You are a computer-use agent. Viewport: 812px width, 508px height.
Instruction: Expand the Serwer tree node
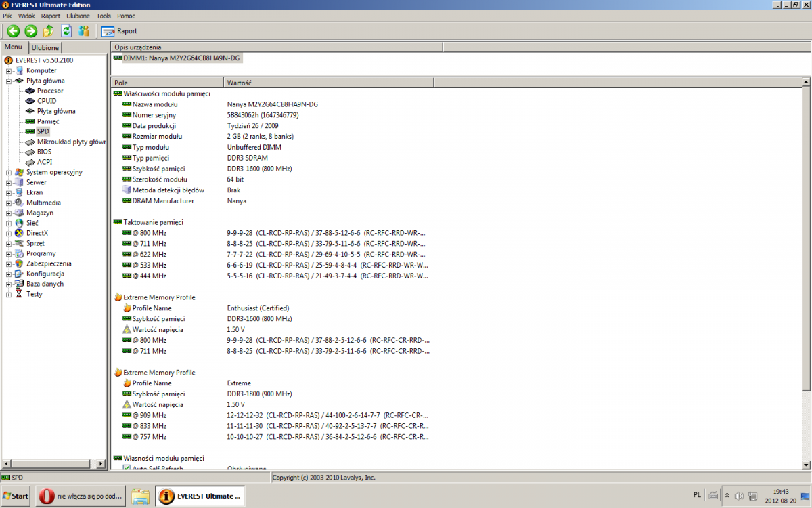pos(9,182)
